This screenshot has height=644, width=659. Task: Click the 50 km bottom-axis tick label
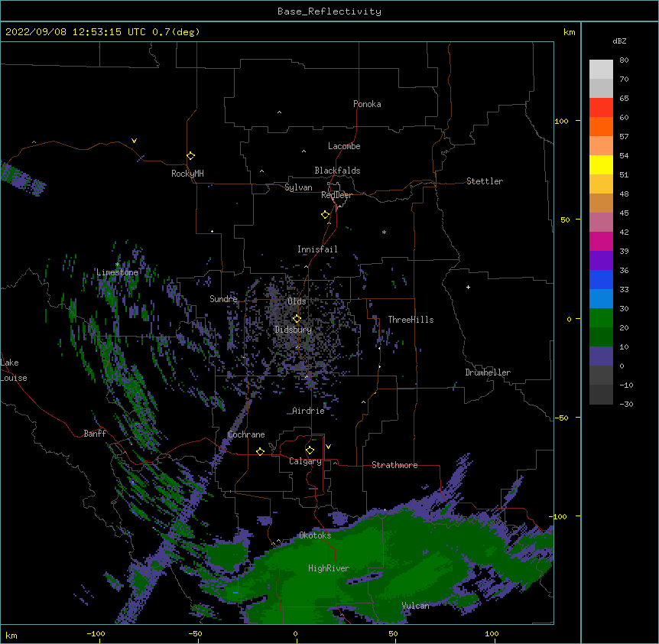(393, 633)
